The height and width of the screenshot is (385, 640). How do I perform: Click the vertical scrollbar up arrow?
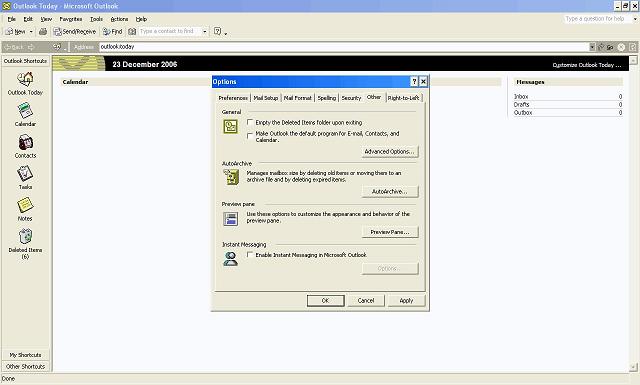(633, 60)
